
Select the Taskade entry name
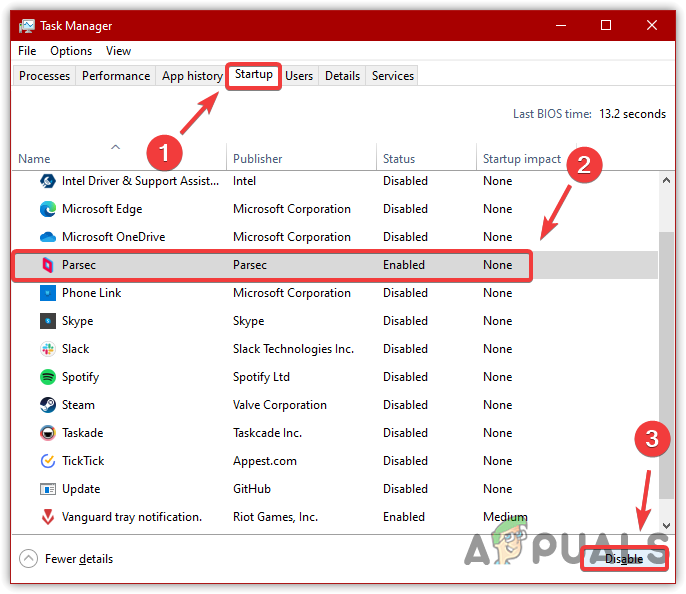82,433
